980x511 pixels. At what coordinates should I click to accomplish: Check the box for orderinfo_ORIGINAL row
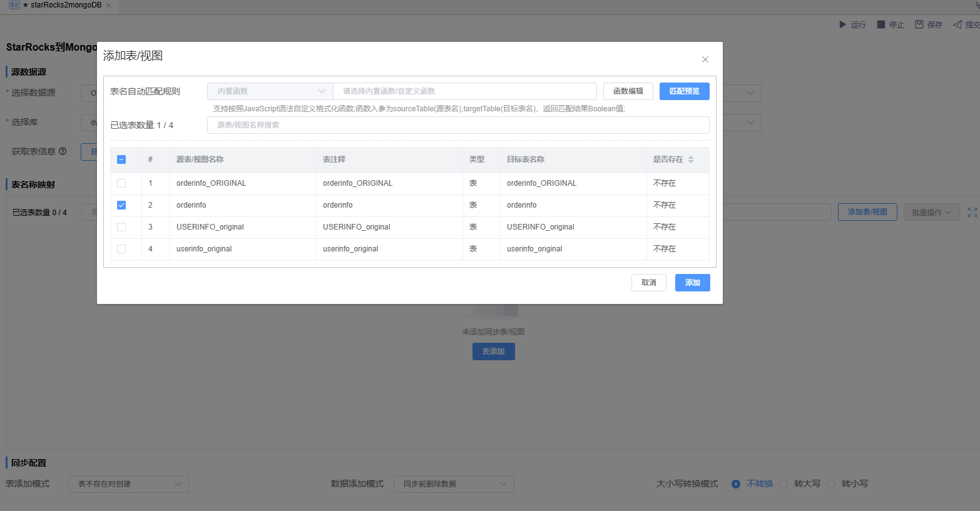point(121,183)
